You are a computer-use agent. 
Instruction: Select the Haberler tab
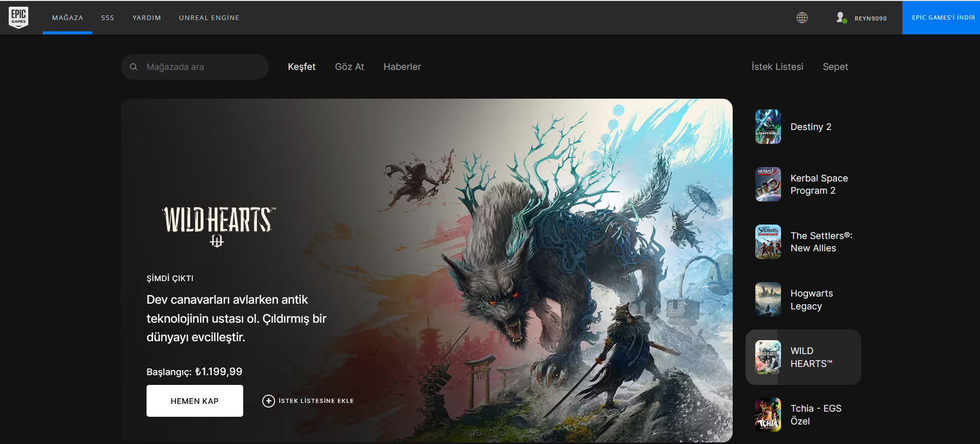[x=402, y=67]
